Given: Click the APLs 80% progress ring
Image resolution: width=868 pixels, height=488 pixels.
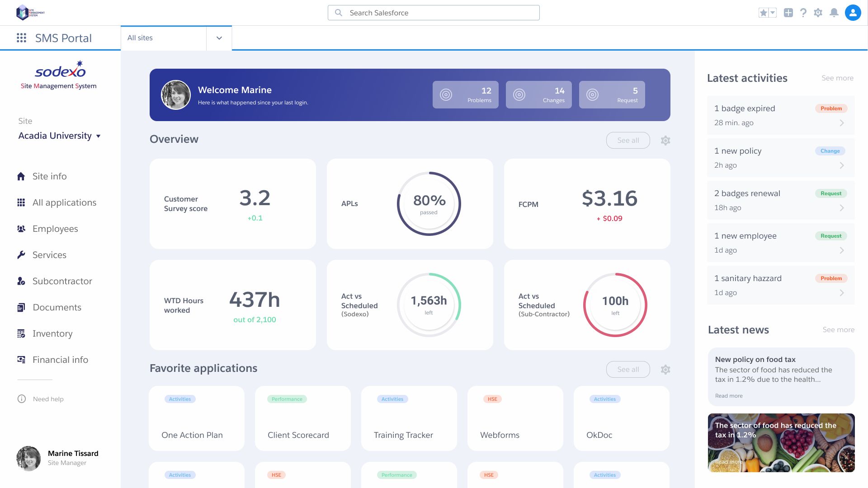Looking at the screenshot, I should (429, 203).
